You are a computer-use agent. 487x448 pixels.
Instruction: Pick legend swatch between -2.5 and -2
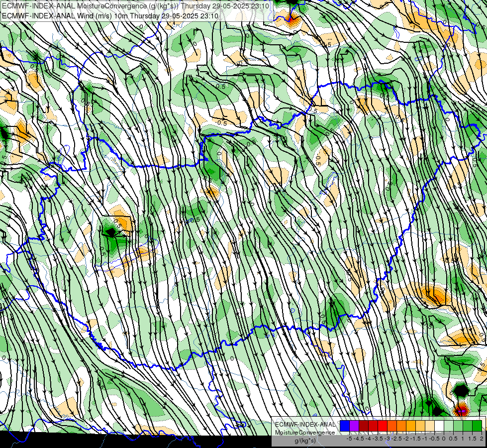tap(401, 426)
